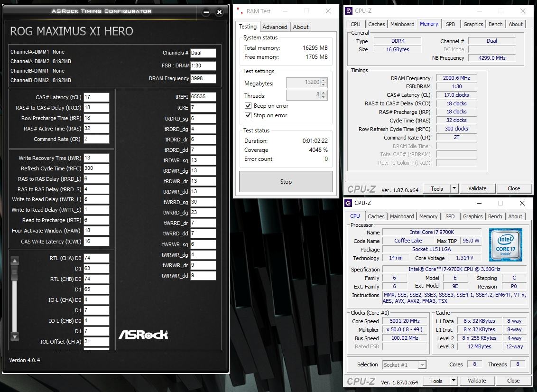Click the IOL Offset (CH A) field
Screen dimensions: 537x392
(x=97, y=341)
